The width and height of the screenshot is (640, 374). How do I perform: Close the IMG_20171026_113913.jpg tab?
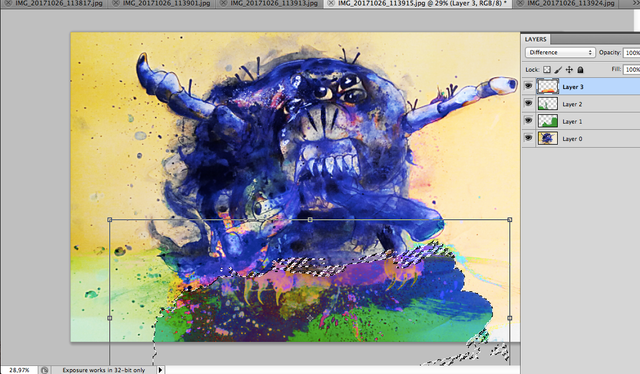tap(223, 3)
